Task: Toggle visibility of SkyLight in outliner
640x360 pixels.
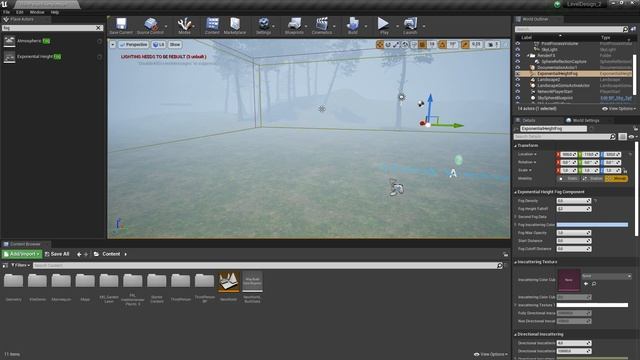Action: 518,49
